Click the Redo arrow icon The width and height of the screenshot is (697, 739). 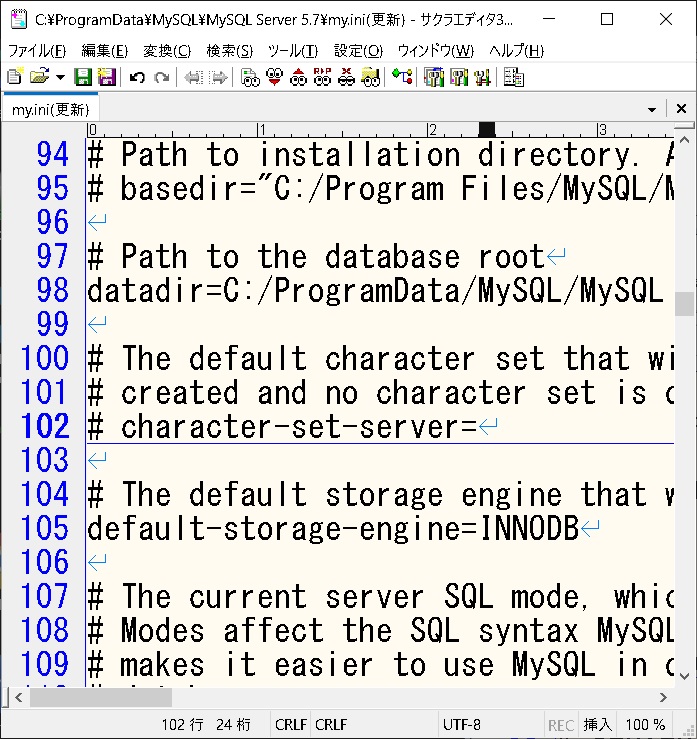click(162, 77)
